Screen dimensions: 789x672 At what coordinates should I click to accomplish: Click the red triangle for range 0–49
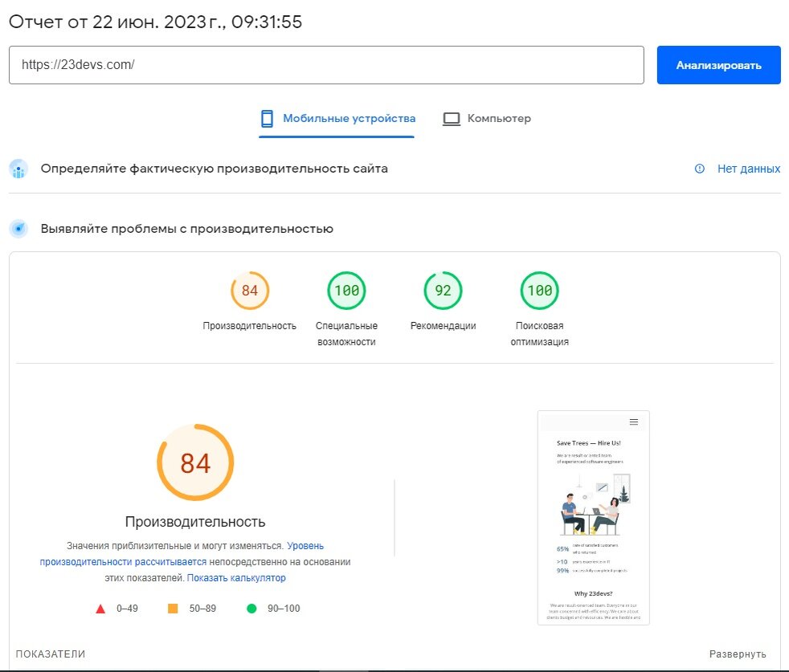tap(100, 608)
